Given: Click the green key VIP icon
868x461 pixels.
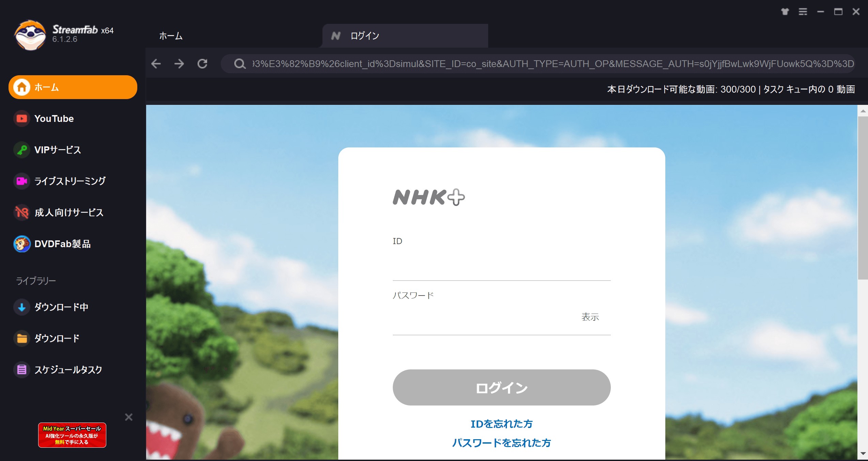Looking at the screenshot, I should (x=22, y=150).
